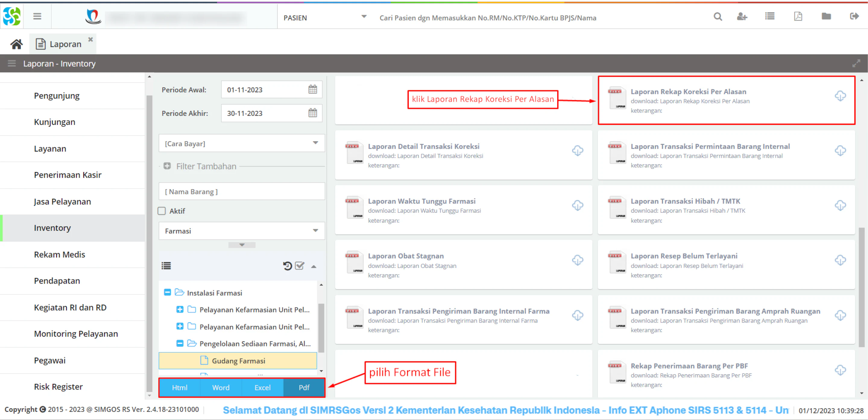
Task: Click the reset history icon above tree
Action: pyautogui.click(x=287, y=266)
